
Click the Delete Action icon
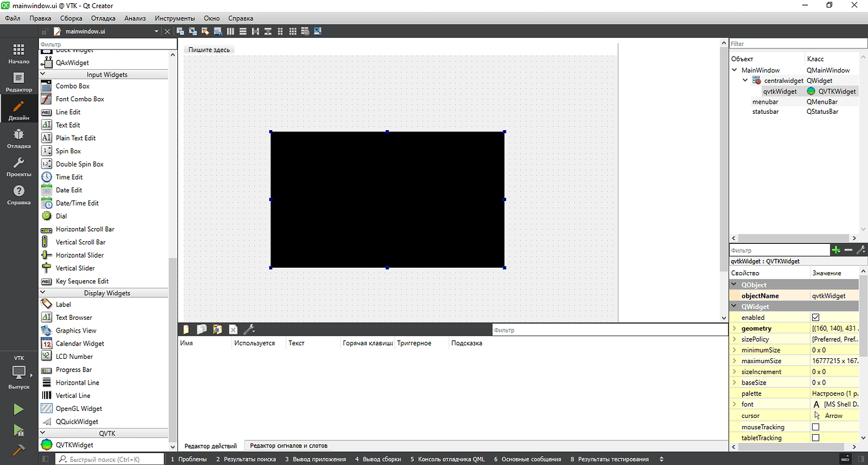click(x=233, y=329)
